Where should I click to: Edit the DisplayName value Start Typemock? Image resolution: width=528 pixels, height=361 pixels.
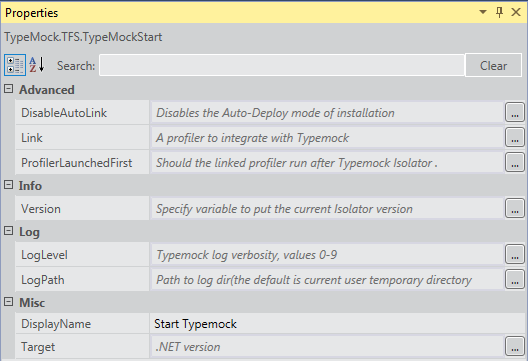pos(337,324)
